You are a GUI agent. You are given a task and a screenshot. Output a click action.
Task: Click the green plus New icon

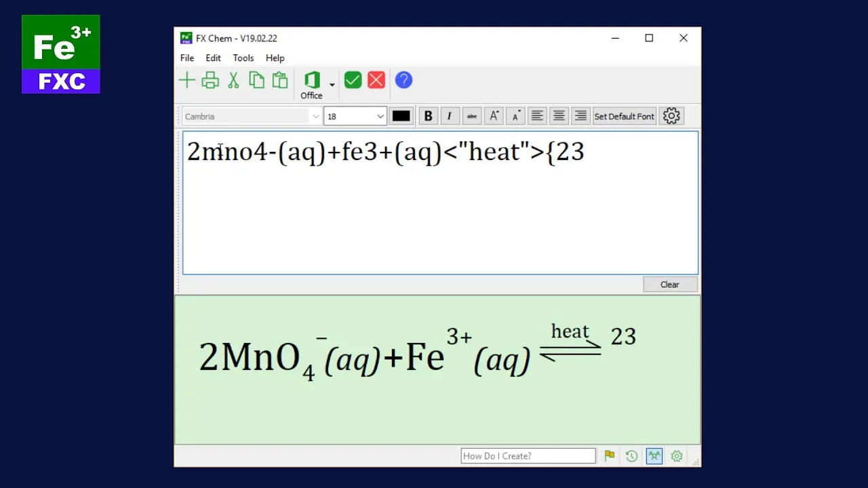pyautogui.click(x=186, y=81)
